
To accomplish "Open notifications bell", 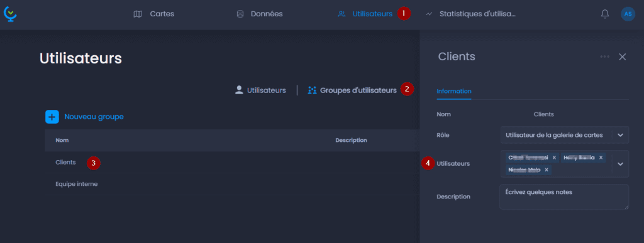I will [x=604, y=14].
